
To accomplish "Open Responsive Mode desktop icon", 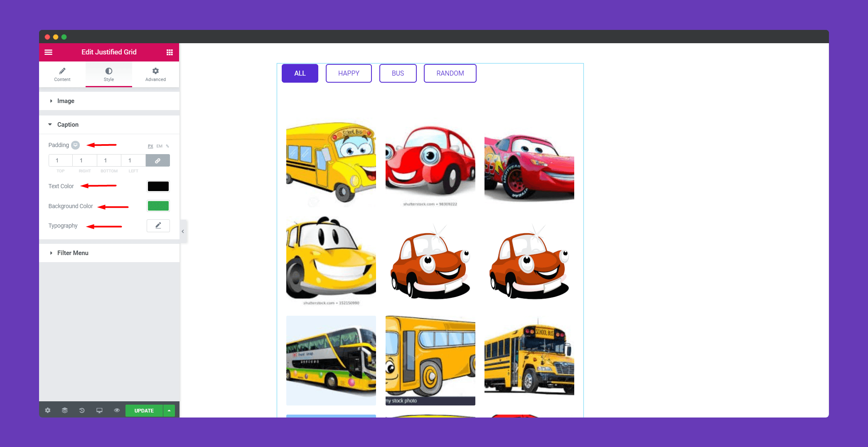I will pos(99,410).
